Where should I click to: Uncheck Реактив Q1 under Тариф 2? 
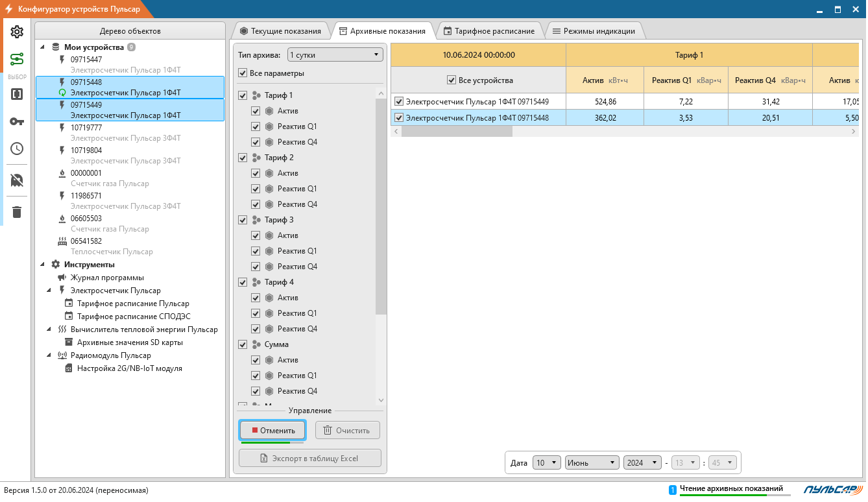(x=256, y=189)
